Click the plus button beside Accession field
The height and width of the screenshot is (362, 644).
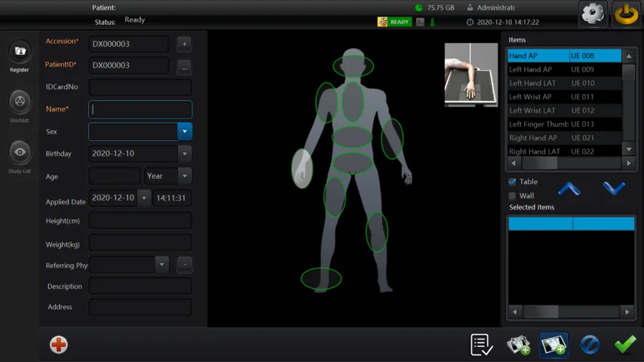(x=184, y=44)
